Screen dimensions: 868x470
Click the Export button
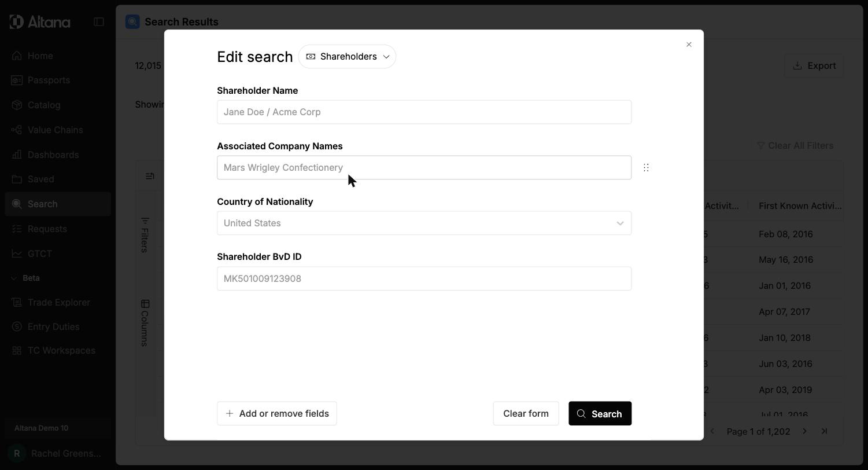point(814,66)
